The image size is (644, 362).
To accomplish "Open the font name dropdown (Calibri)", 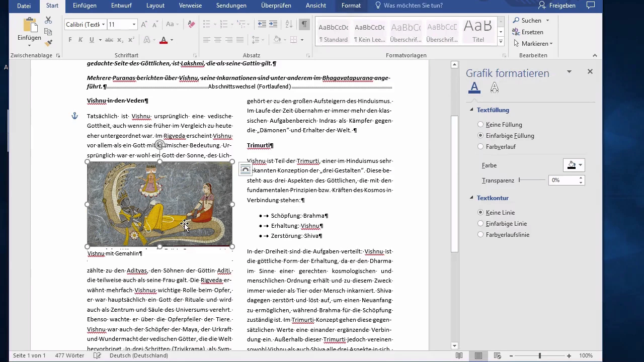I will [103, 24].
